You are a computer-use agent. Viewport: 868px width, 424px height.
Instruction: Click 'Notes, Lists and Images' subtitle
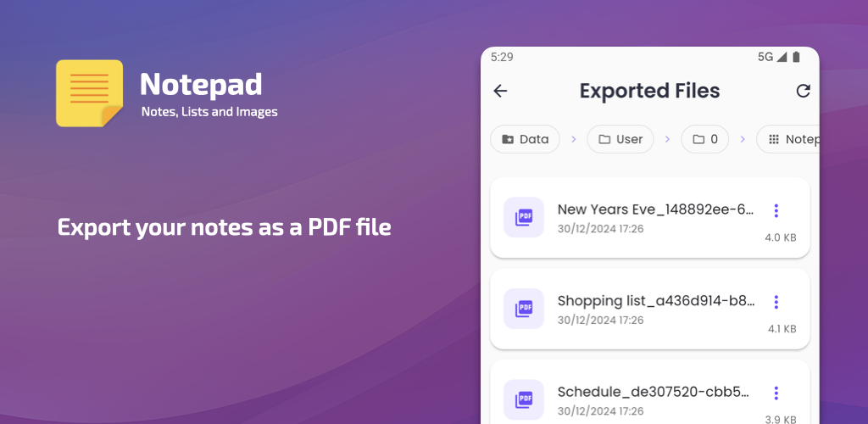(209, 112)
